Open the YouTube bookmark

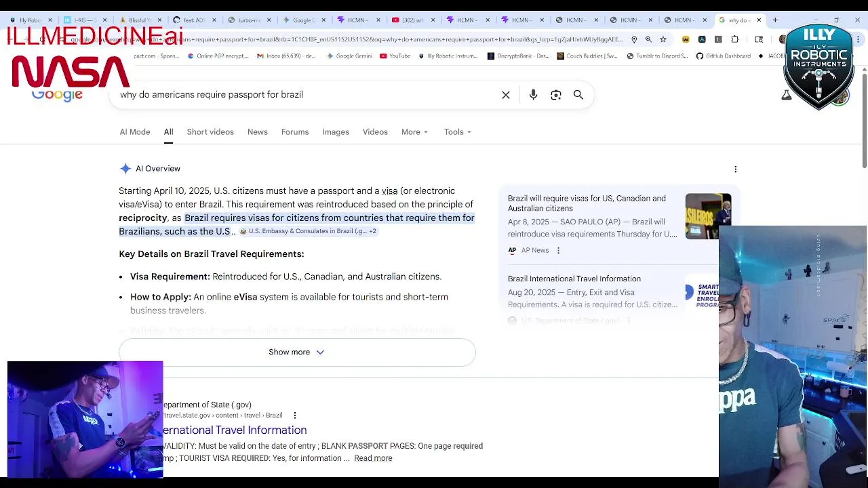click(x=395, y=56)
